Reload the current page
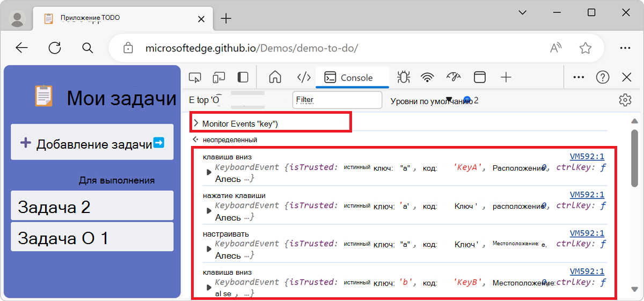This screenshot has width=644, height=301. tap(55, 48)
